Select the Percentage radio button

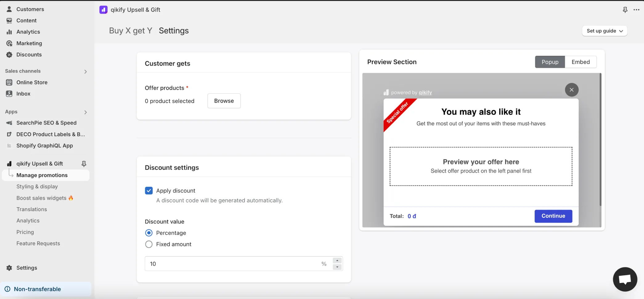[x=149, y=233]
